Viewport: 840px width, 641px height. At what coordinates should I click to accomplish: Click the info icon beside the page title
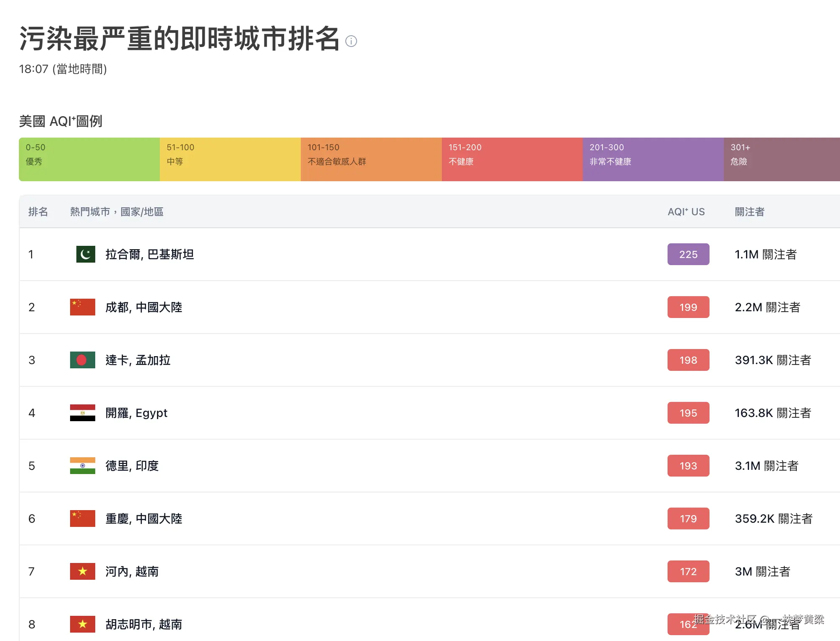[x=351, y=42]
